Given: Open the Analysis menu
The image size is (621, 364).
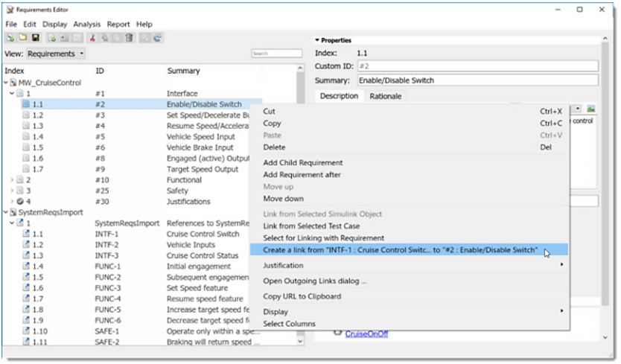Looking at the screenshot, I should [x=86, y=24].
